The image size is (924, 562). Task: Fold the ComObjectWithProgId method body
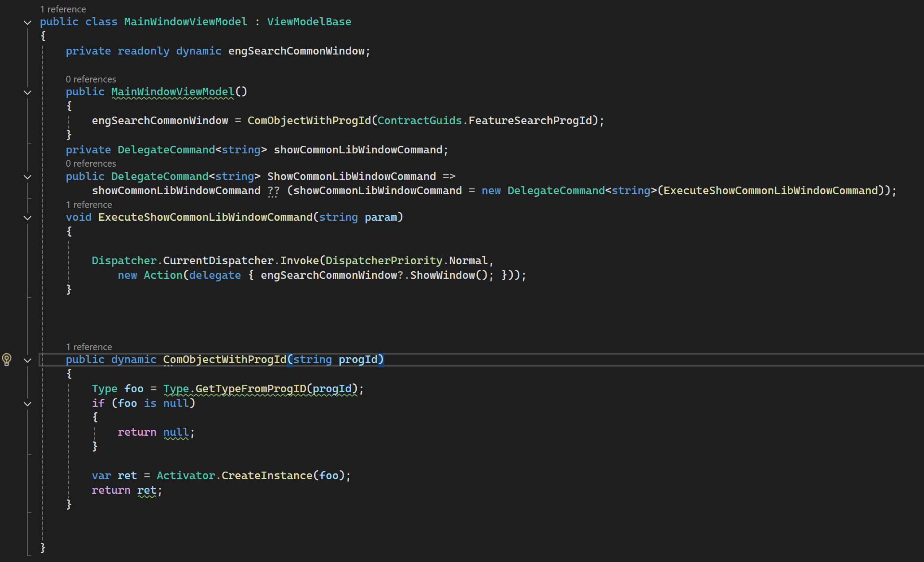pyautogui.click(x=27, y=360)
